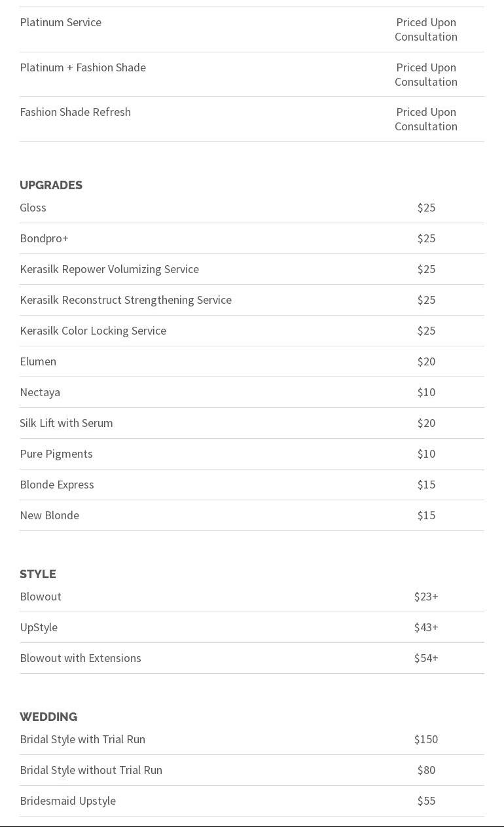The height and width of the screenshot is (827, 504).
Task: Select Silk Lift with Serum item
Action: click(66, 423)
